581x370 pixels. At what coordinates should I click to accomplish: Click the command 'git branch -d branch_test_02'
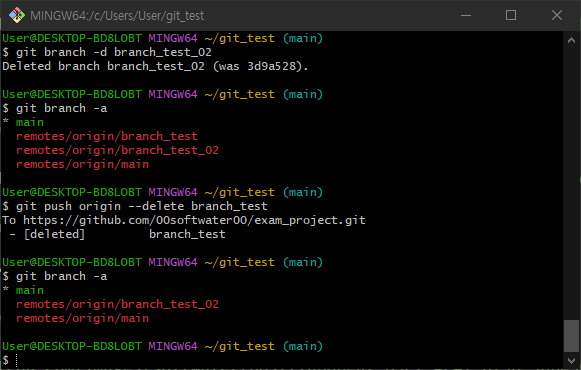[114, 52]
